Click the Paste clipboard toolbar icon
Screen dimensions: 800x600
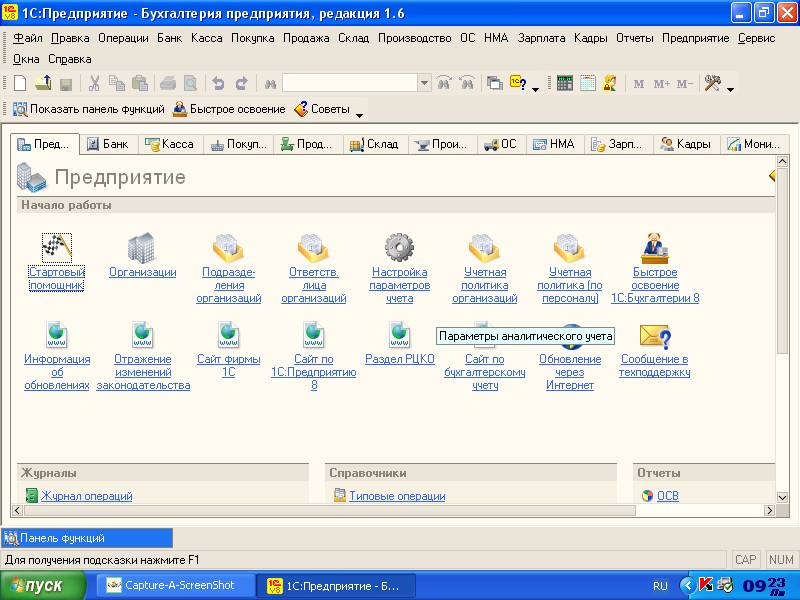[x=140, y=83]
